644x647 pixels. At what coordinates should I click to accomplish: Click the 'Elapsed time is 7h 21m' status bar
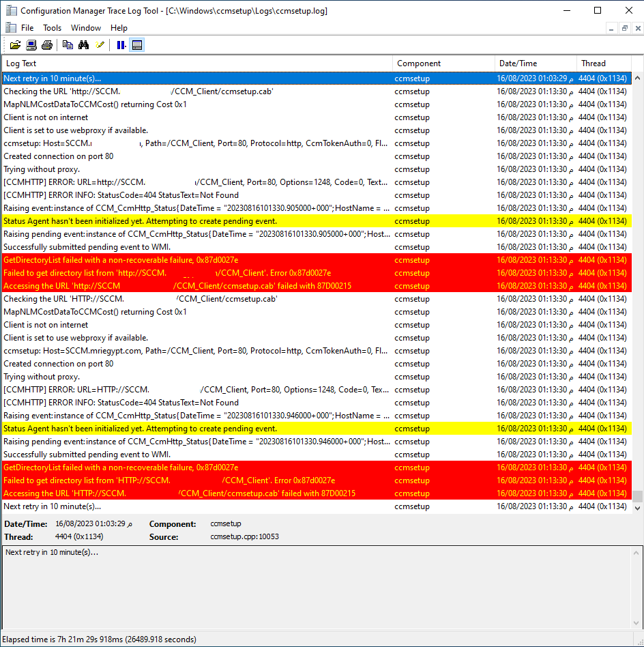[x=99, y=639]
